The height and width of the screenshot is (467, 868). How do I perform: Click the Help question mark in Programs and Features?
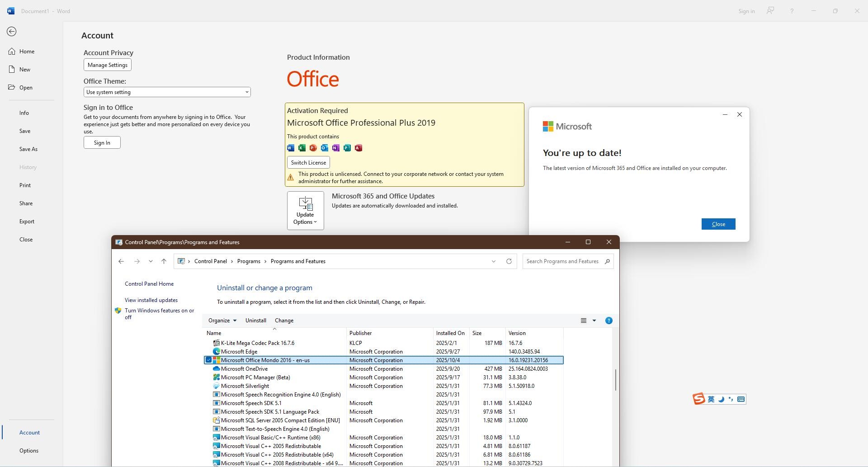(609, 321)
